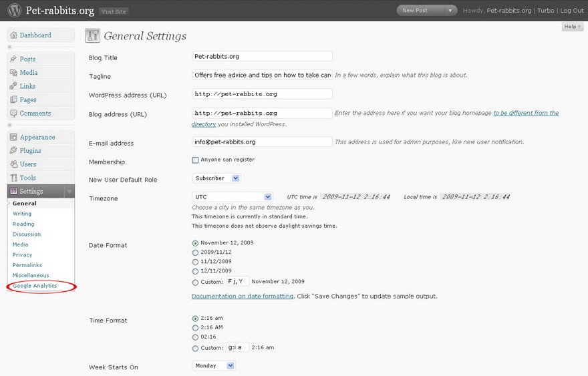Click General Settings heading icon
The height and width of the screenshot is (376, 588).
point(92,35)
